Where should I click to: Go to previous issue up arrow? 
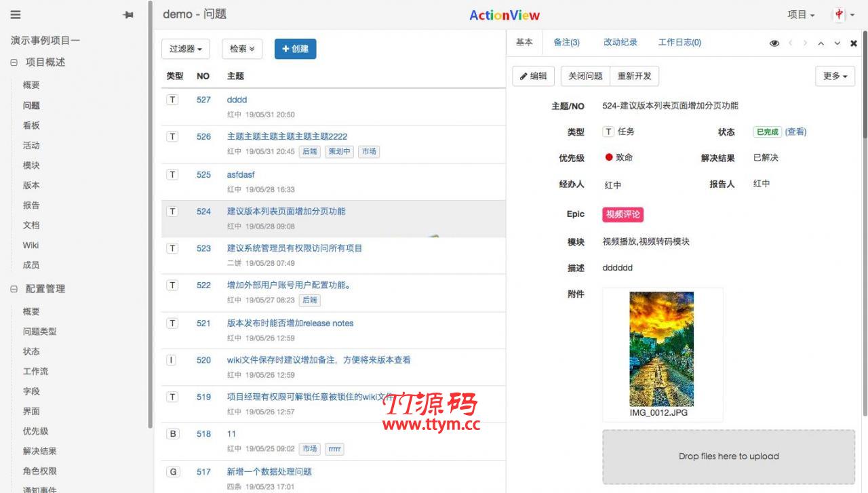821,43
